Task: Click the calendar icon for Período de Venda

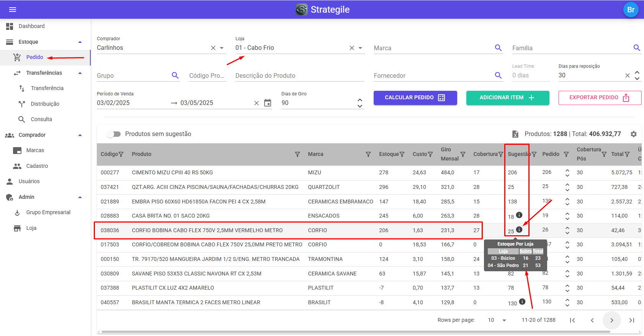Action: click(x=268, y=103)
